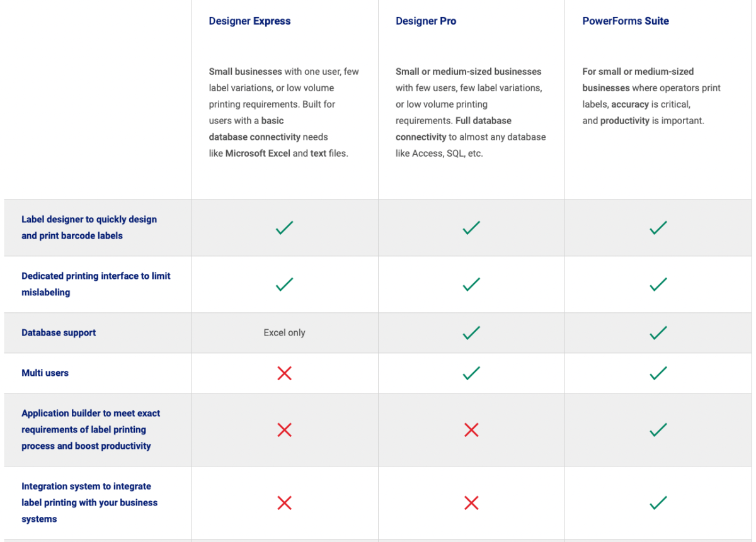
Task: Click Designer Express checkmark for label designer row
Action: click(x=285, y=228)
